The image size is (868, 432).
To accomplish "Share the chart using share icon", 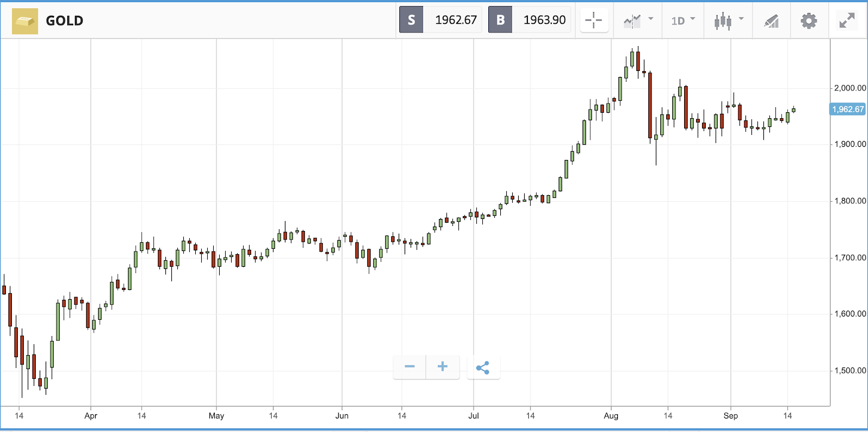I will tap(483, 367).
